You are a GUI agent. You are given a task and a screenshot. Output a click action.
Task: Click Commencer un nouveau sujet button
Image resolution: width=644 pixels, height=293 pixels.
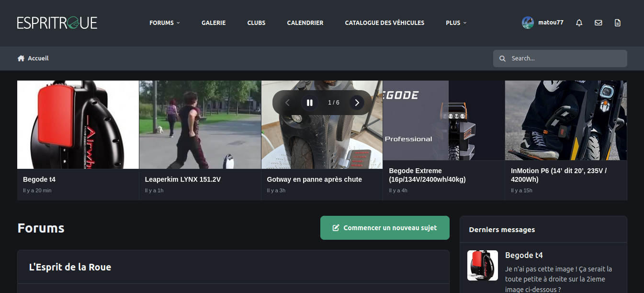(384, 228)
